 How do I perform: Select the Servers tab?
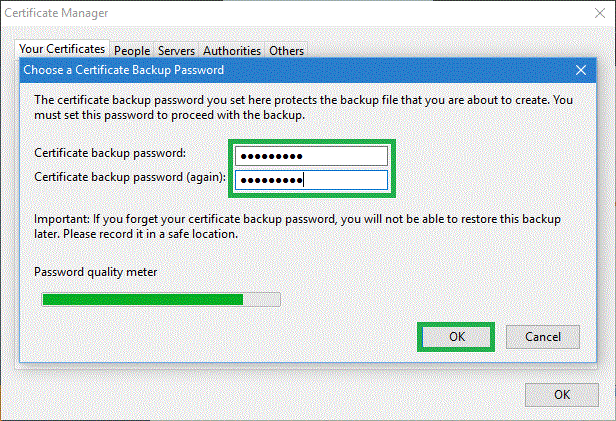click(x=176, y=50)
